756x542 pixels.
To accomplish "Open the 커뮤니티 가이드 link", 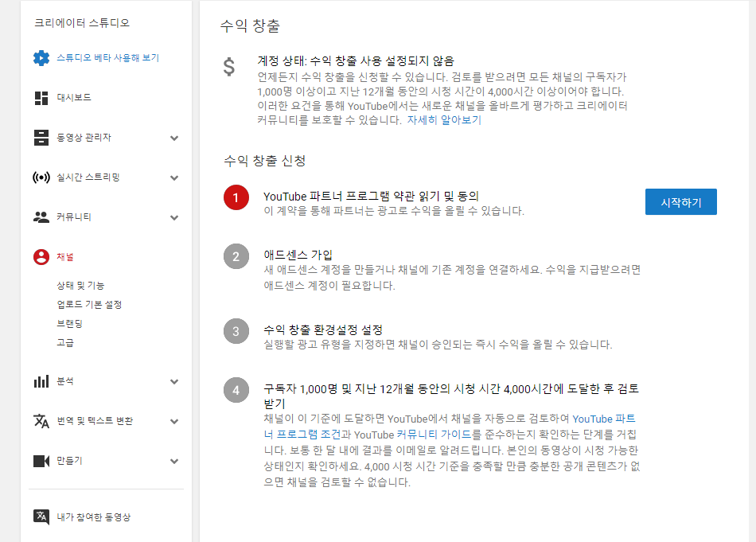I will pos(434,435).
